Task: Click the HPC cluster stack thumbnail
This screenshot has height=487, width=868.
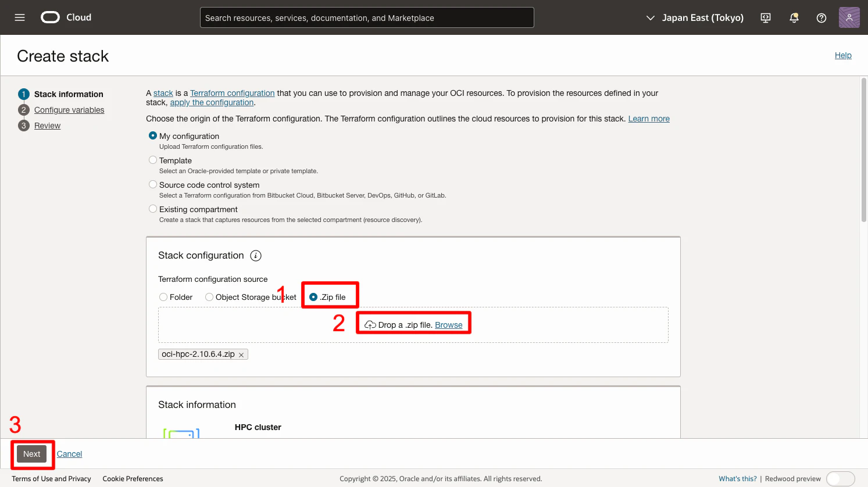Action: coord(181,433)
